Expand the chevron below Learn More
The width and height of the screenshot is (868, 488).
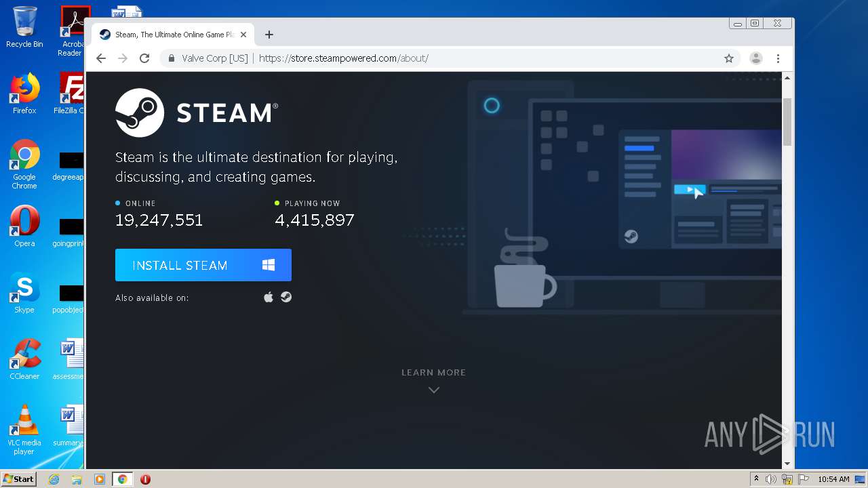tap(434, 390)
